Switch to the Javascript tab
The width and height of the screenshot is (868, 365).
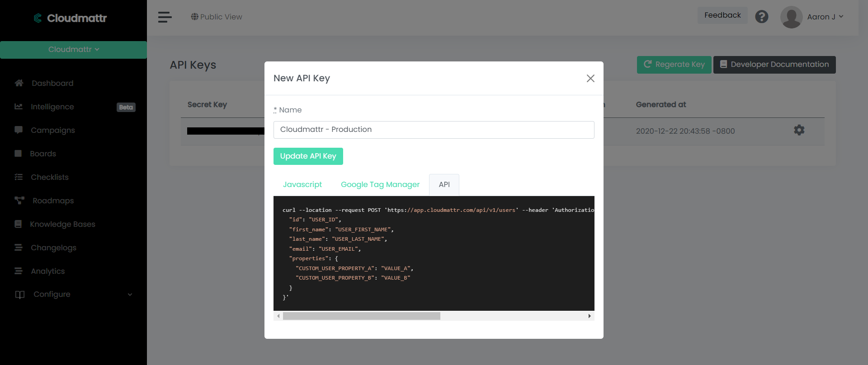click(x=302, y=184)
